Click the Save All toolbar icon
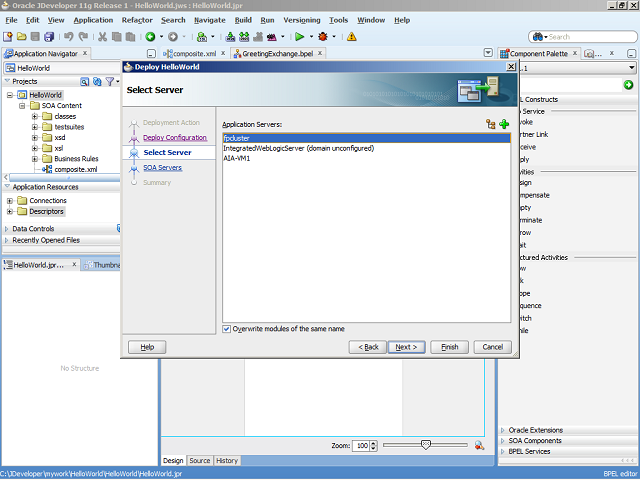This screenshot has height=480, width=640. coord(49,37)
